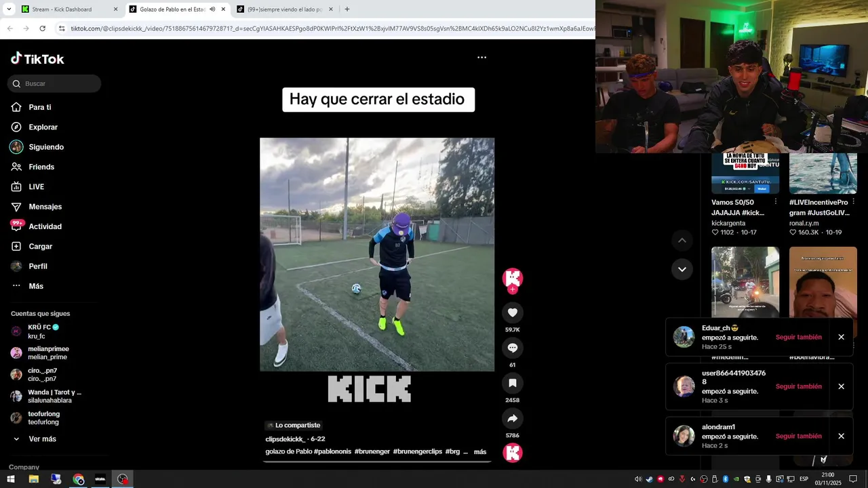Close the Stream - Kick Dashboard tab
This screenshot has width=868, height=488.
(115, 9)
